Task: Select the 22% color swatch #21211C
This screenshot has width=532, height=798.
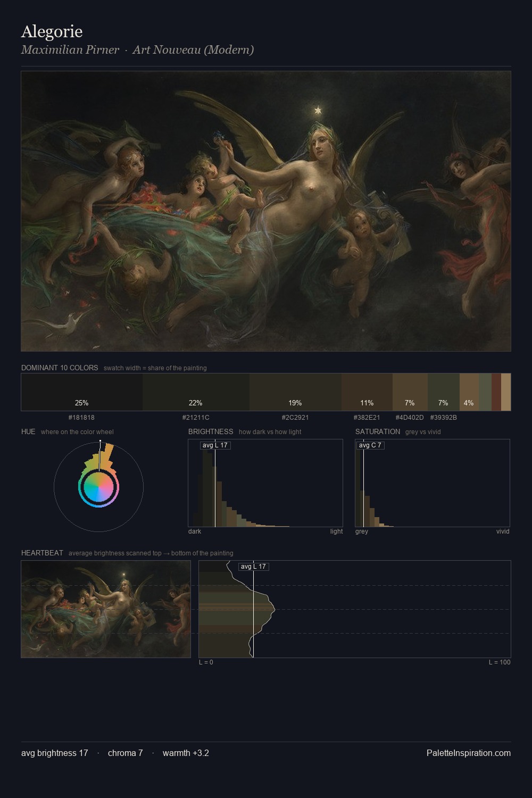Action: pos(196,392)
